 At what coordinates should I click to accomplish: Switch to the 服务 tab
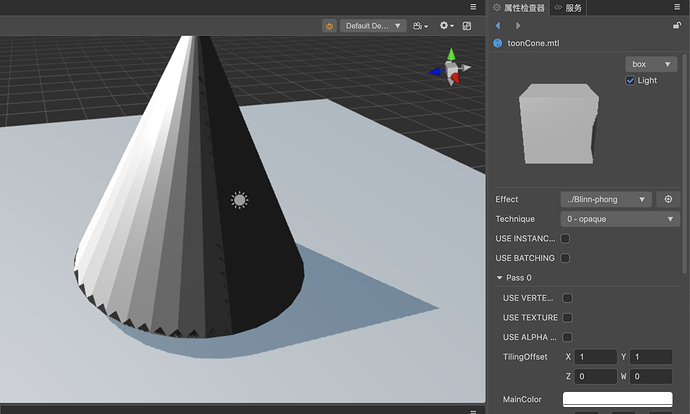[x=568, y=7]
